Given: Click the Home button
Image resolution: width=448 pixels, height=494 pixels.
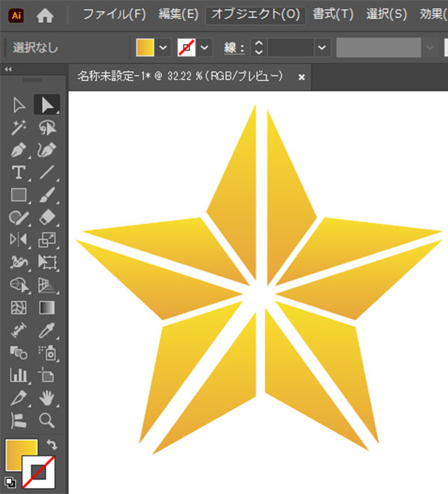Looking at the screenshot, I should (x=46, y=14).
